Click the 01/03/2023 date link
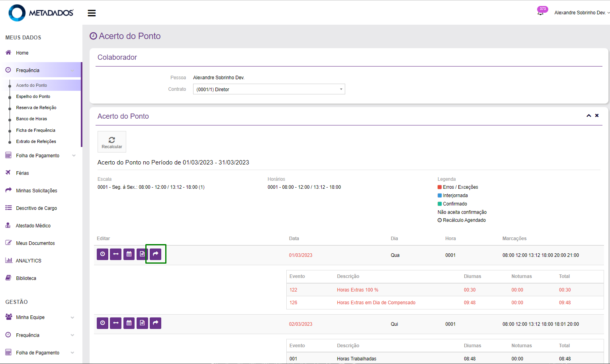Image resolution: width=610 pixels, height=364 pixels. pyautogui.click(x=301, y=255)
